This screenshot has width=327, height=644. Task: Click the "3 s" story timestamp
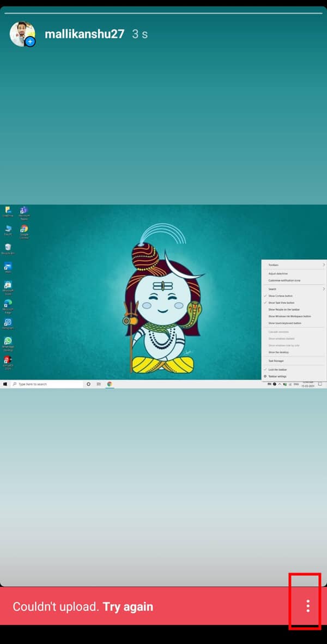click(x=140, y=34)
